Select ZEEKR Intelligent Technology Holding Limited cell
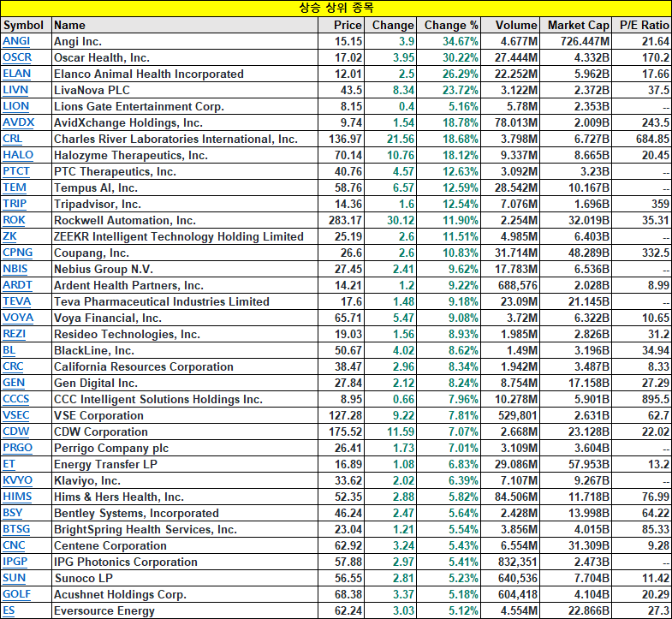 coord(185,236)
